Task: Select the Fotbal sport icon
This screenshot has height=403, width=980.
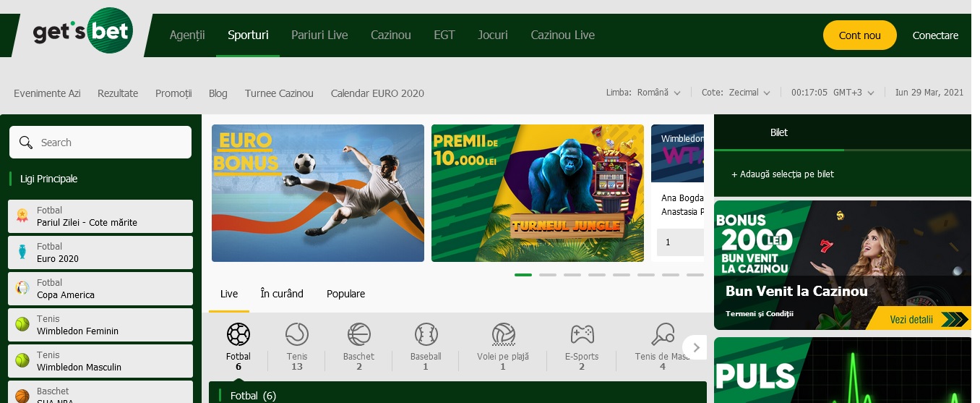Action: pyautogui.click(x=238, y=334)
